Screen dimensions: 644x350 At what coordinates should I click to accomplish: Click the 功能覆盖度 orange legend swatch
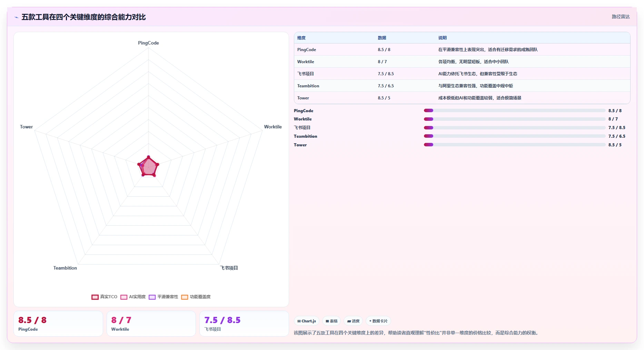(185, 297)
